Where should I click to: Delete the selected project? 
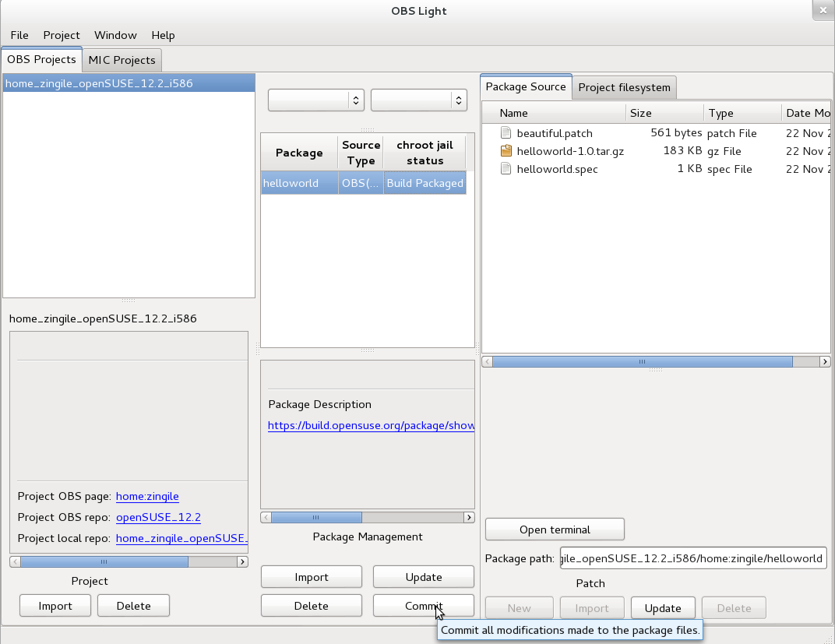tap(133, 605)
